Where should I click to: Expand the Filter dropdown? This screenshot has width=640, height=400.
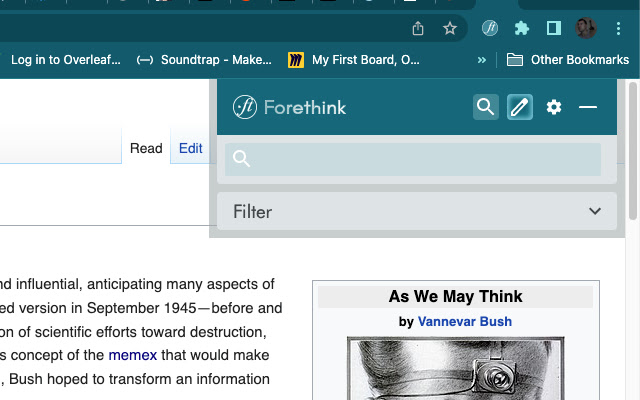tap(417, 211)
